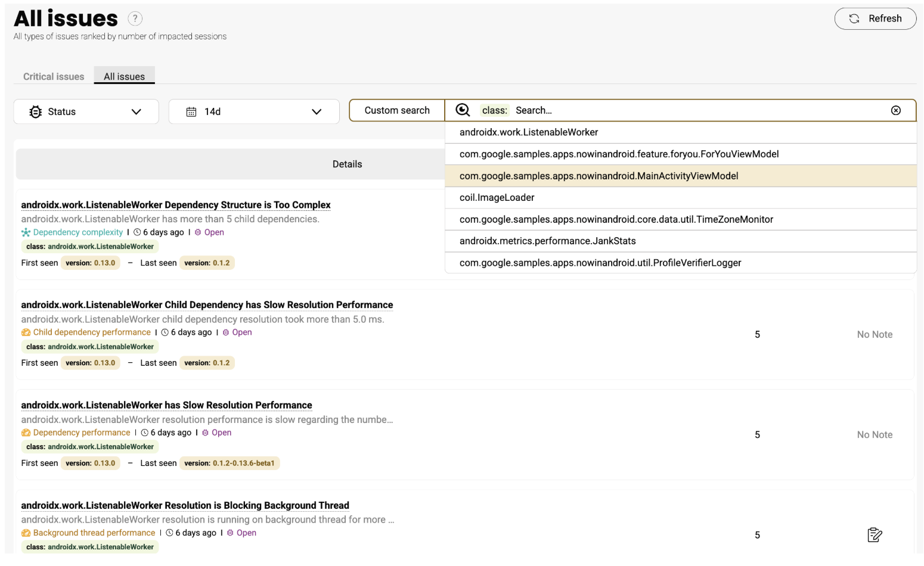This screenshot has height=566, width=924.
Task: Click Dependency performance category label
Action: [x=82, y=433]
